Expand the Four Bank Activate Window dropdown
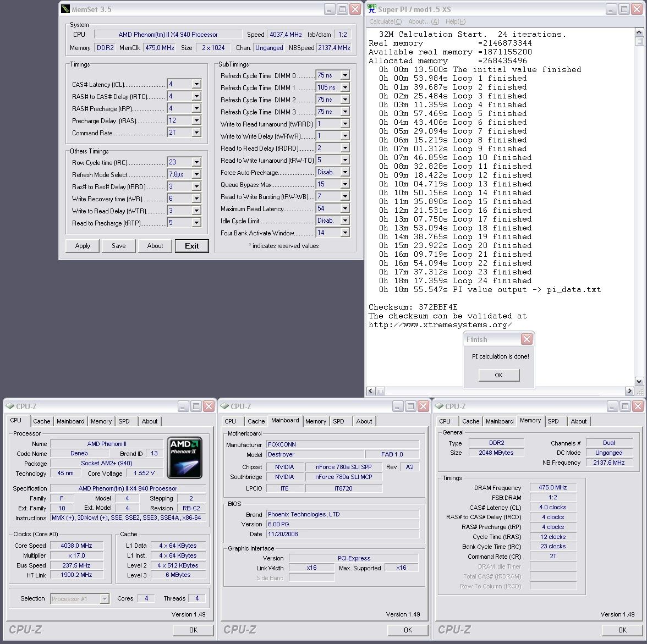The image size is (647, 644). (x=345, y=233)
